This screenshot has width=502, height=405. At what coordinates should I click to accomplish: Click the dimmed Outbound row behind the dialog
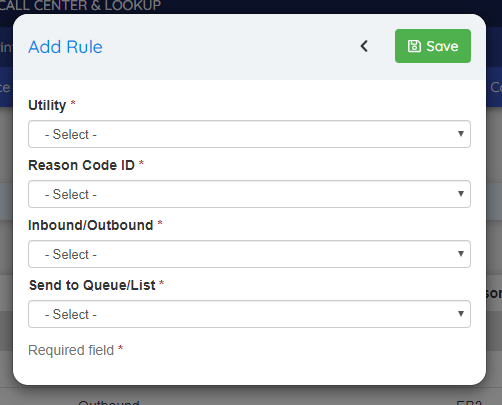(x=109, y=402)
